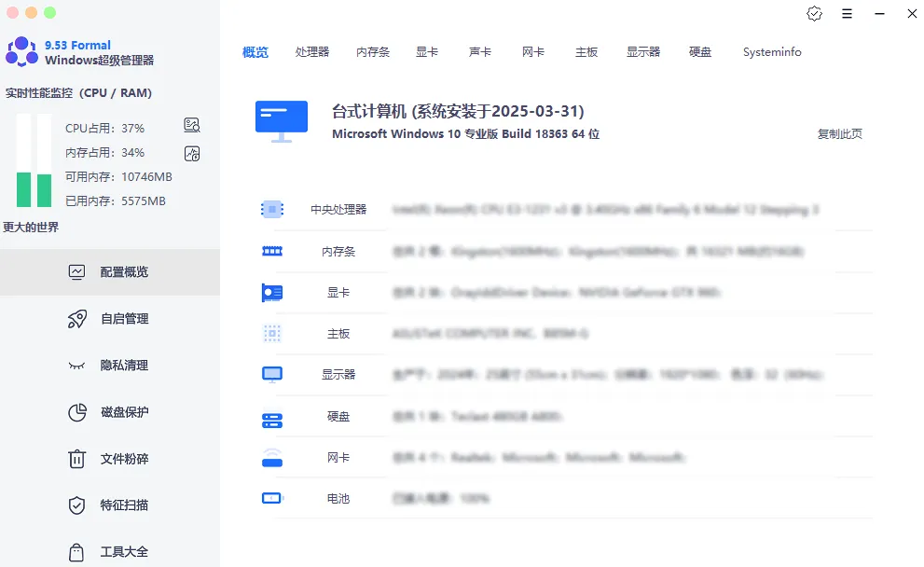Click the Windows超级管理器 app name
Image resolution: width=924 pixels, height=567 pixels.
99,60
